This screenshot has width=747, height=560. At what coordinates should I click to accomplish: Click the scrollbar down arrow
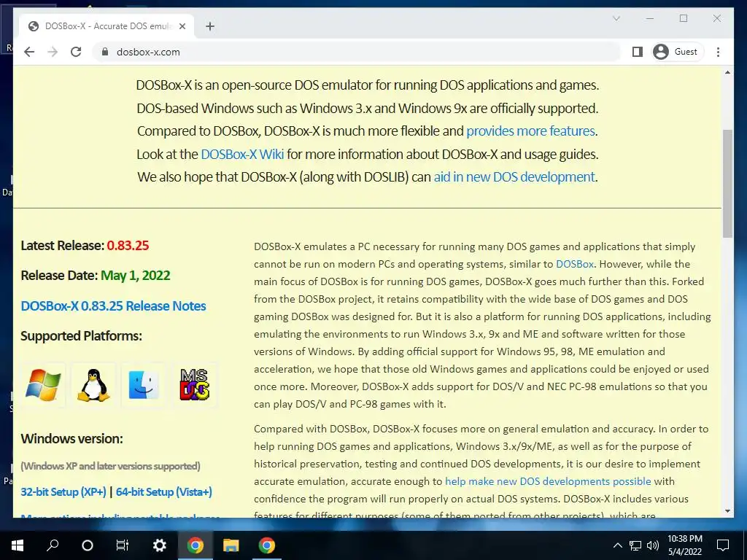pyautogui.click(x=727, y=511)
